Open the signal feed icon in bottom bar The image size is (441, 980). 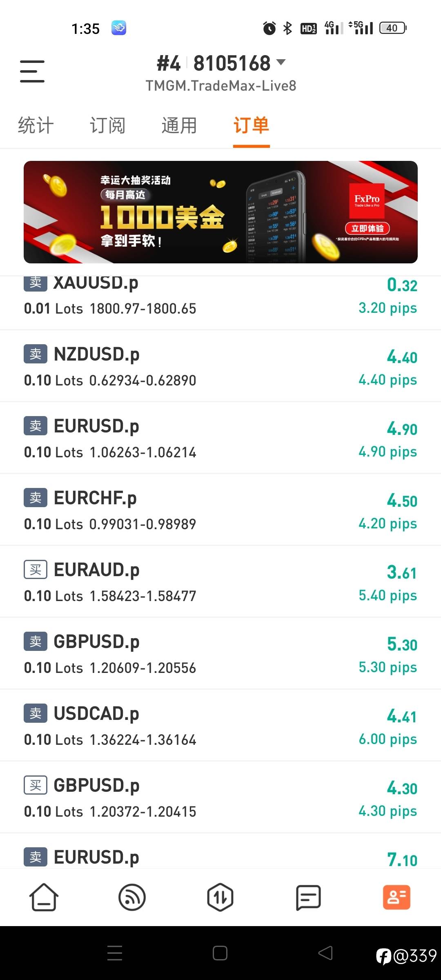coord(132,898)
